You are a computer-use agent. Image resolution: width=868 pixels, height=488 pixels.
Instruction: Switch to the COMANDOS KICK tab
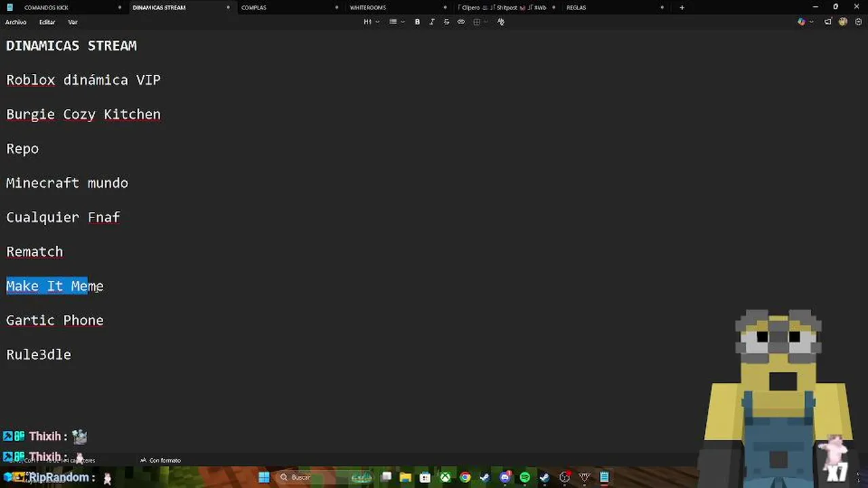pyautogui.click(x=64, y=7)
